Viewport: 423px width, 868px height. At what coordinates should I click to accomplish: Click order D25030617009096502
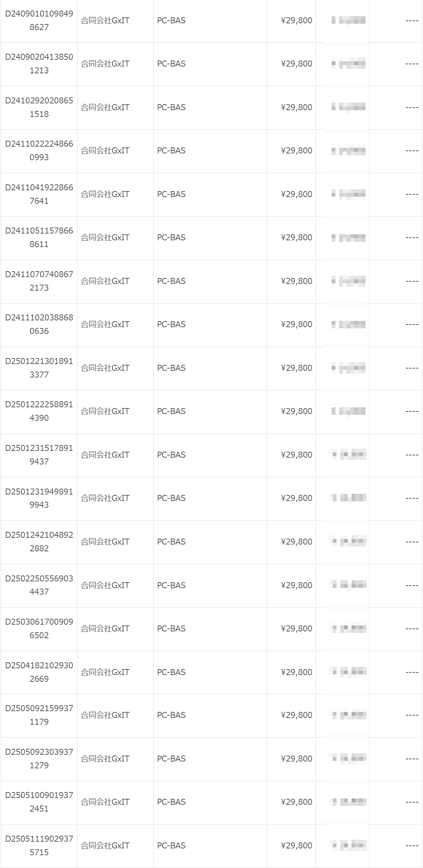pos(39,628)
